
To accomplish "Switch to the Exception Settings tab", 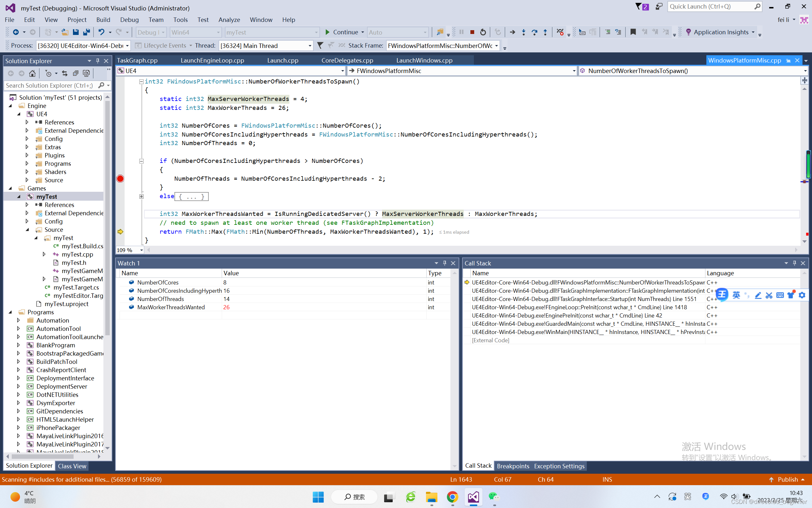I will point(559,466).
